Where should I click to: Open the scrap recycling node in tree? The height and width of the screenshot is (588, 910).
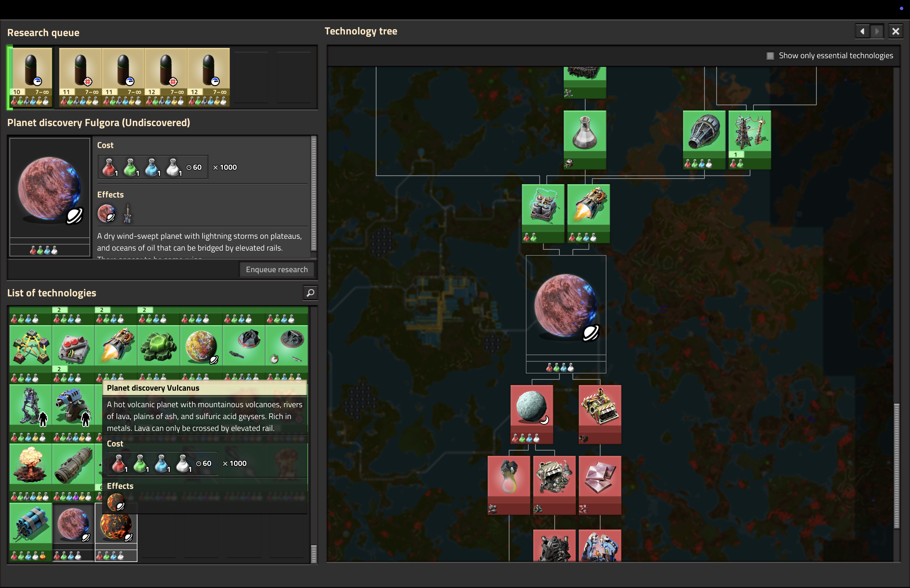[555, 485]
